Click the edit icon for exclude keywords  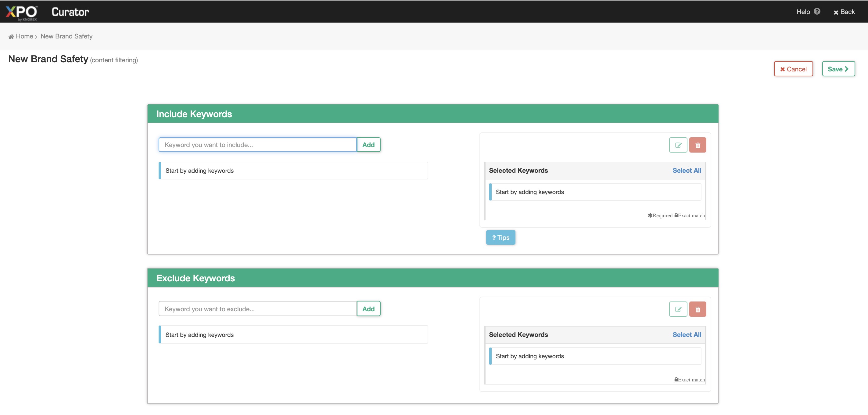(x=678, y=309)
